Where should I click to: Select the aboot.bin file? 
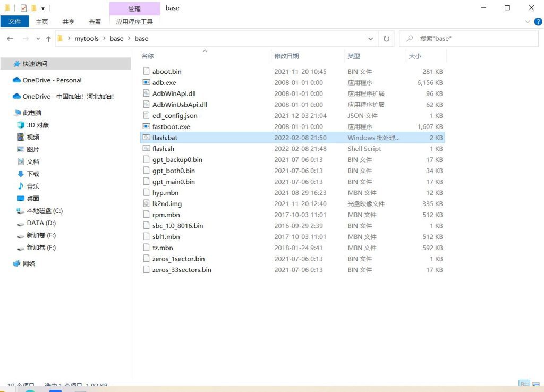(167, 72)
